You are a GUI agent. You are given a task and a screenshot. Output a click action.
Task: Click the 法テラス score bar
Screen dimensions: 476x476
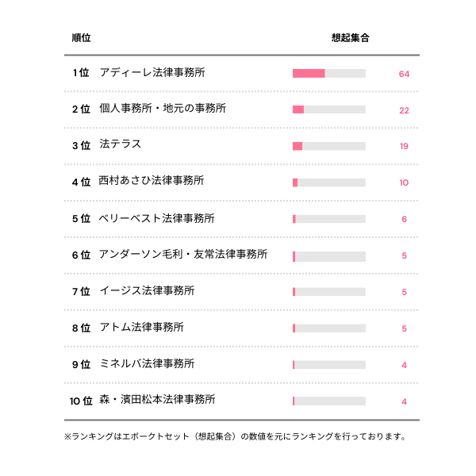328,146
